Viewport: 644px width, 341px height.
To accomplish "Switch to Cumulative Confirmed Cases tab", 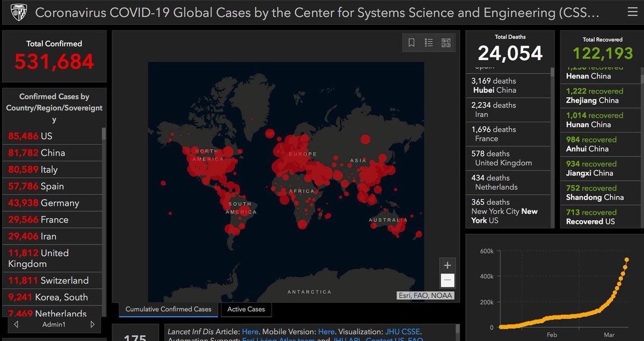I will pyautogui.click(x=169, y=309).
